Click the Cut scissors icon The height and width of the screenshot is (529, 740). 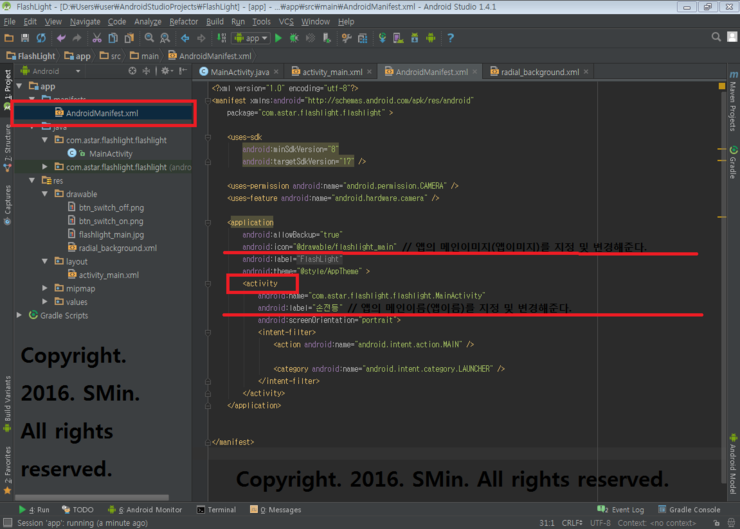[97, 38]
